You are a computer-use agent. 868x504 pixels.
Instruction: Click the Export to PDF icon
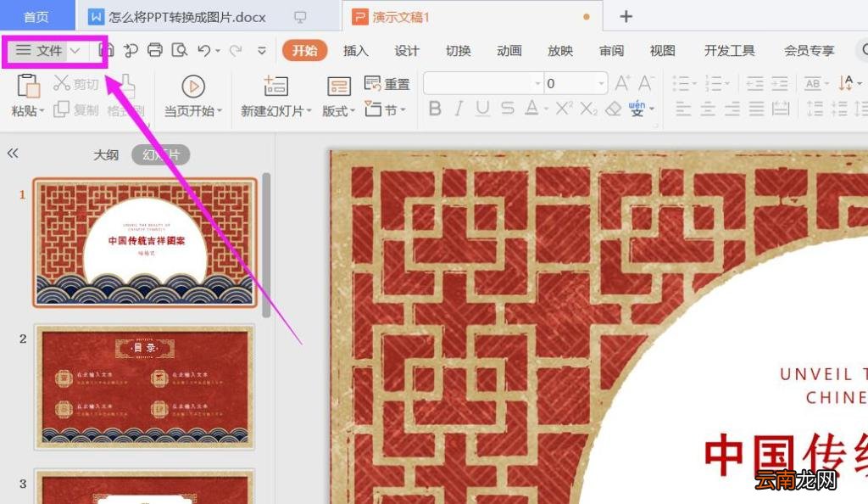[x=131, y=50]
